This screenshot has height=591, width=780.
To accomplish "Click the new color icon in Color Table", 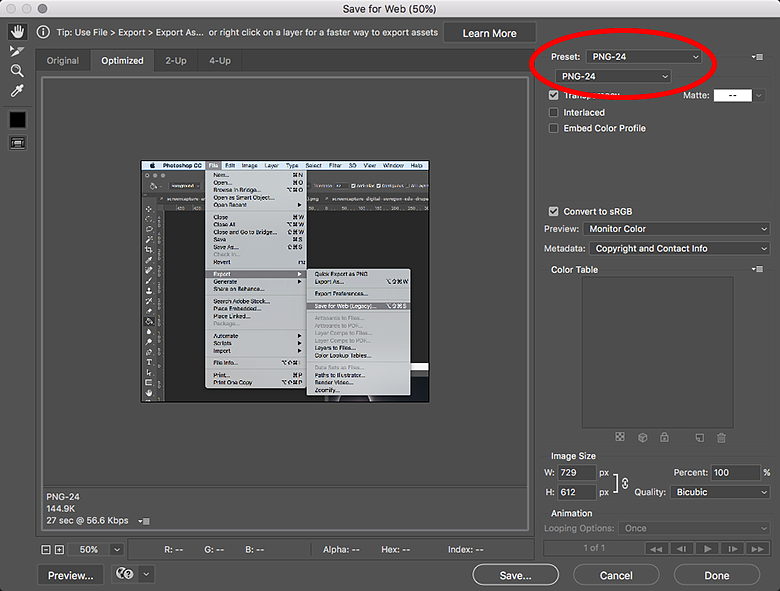I will (x=700, y=438).
